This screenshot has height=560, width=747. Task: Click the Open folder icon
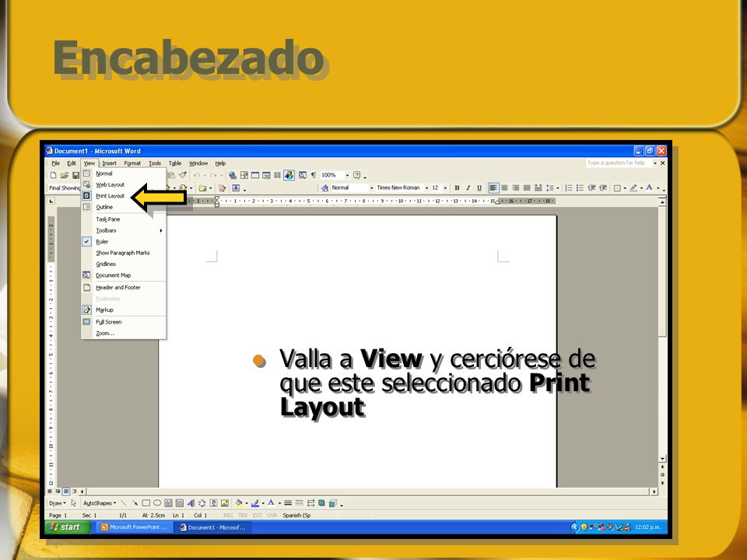(65, 175)
